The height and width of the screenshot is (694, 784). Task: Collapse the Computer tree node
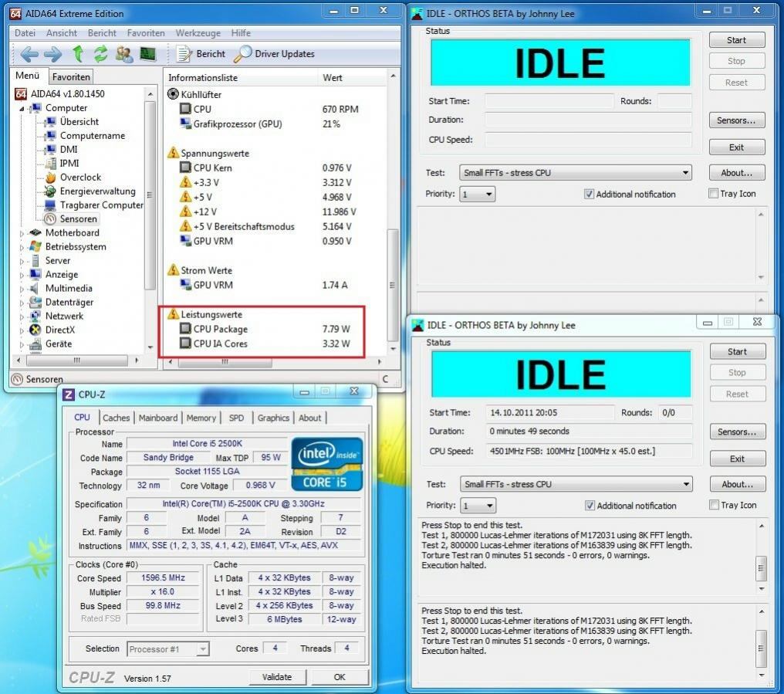[x=22, y=108]
